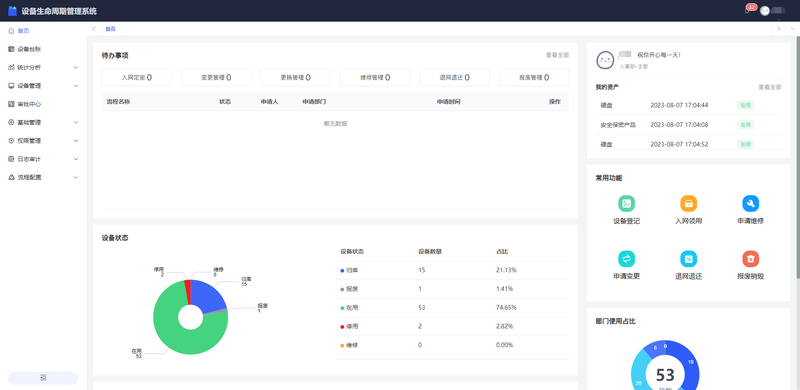Open the tabs dropdown arrow at right

793,29
